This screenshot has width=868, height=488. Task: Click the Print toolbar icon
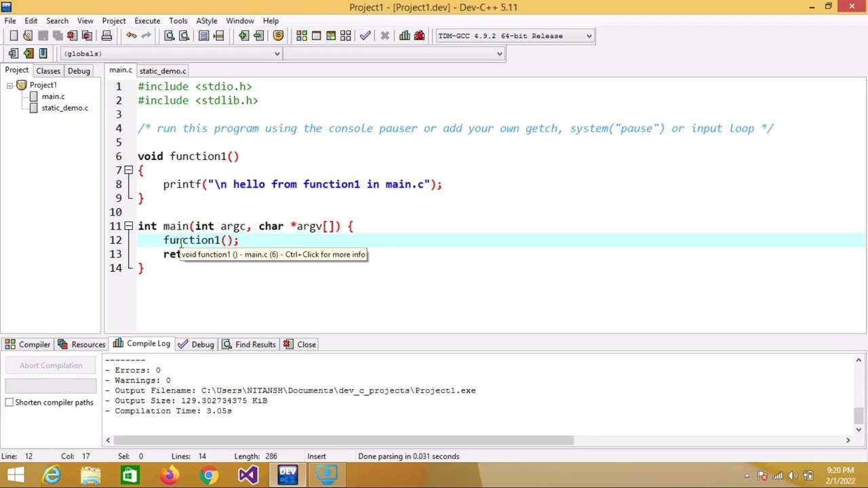(x=106, y=35)
